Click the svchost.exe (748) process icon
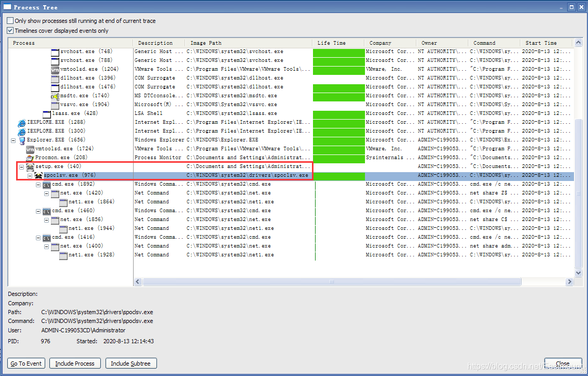The height and width of the screenshot is (376, 588). (55, 52)
